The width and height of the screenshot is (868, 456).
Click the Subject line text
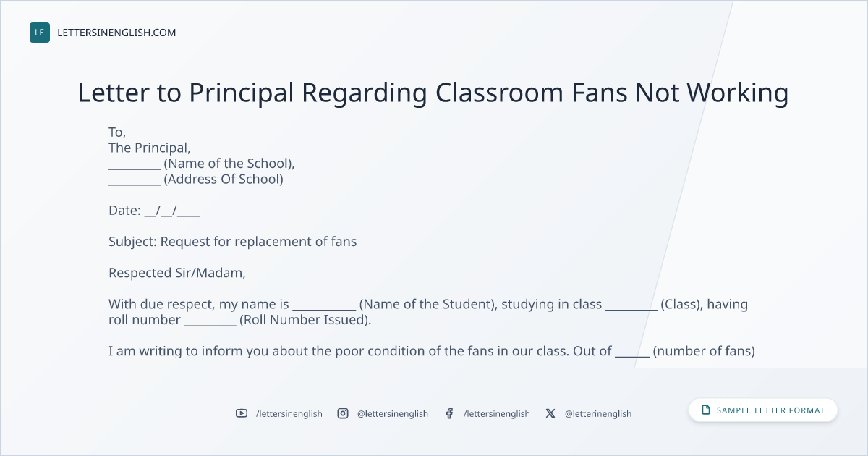[233, 242]
